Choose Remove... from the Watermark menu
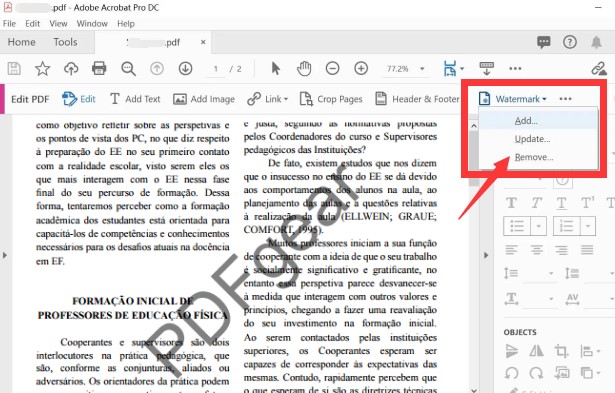 point(538,157)
